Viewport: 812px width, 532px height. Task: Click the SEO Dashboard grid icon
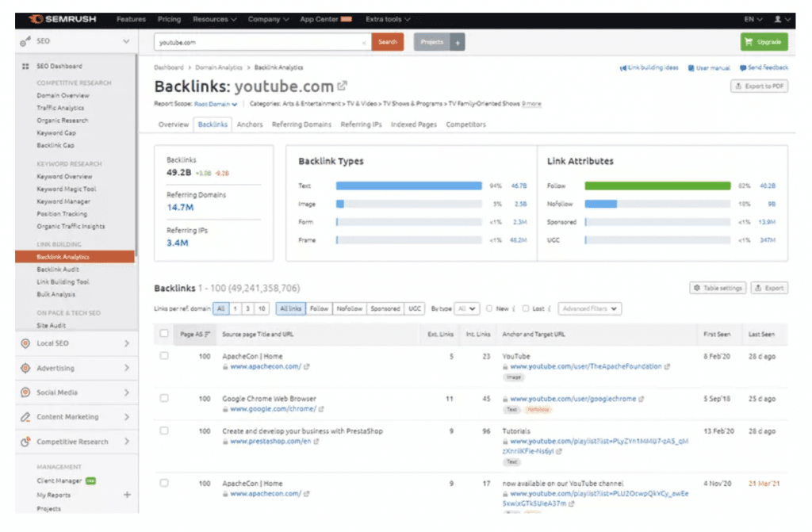25,67
